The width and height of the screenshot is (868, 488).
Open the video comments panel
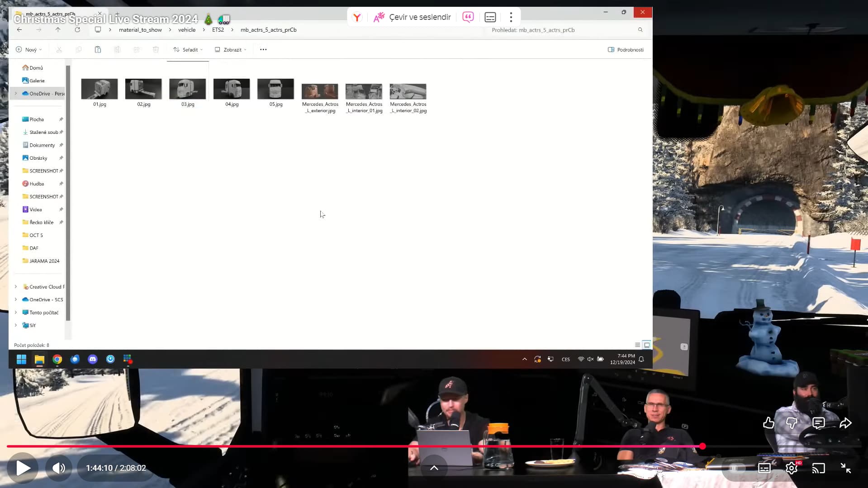pyautogui.click(x=818, y=423)
